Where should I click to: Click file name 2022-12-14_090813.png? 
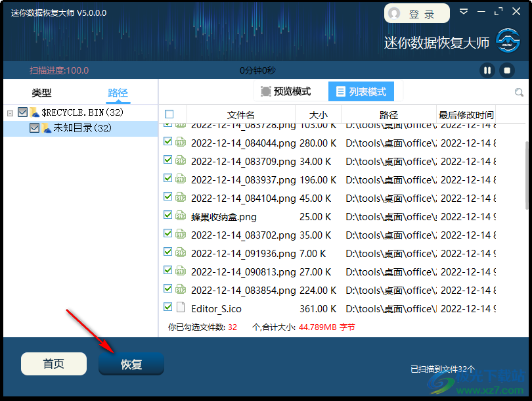tap(243, 272)
